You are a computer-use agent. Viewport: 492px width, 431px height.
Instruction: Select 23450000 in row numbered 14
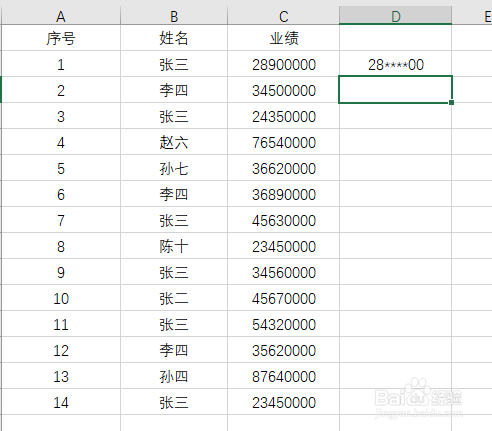click(x=283, y=402)
